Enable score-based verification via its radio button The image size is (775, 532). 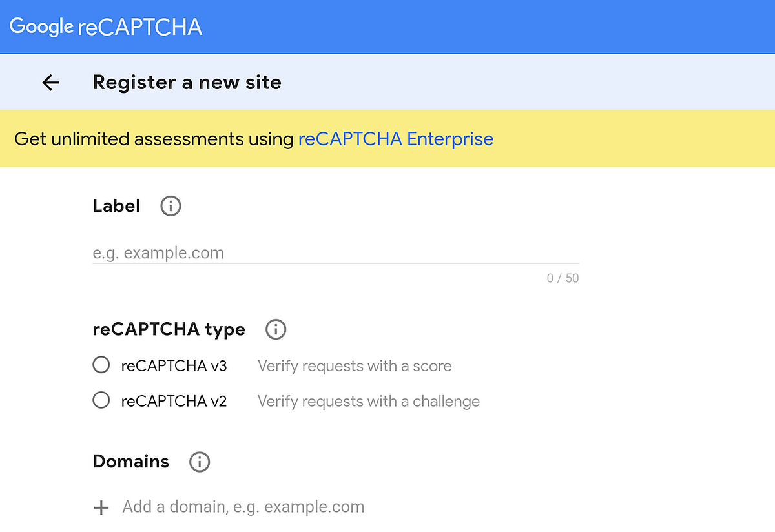(x=101, y=365)
